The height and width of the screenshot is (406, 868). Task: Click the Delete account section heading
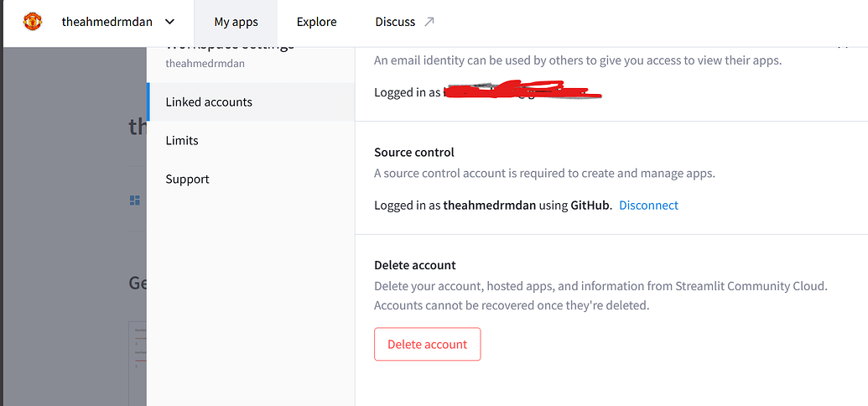[x=414, y=265]
